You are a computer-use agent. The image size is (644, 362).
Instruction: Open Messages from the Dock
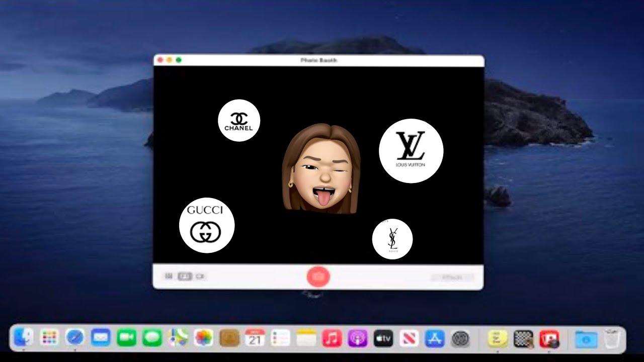(152, 338)
